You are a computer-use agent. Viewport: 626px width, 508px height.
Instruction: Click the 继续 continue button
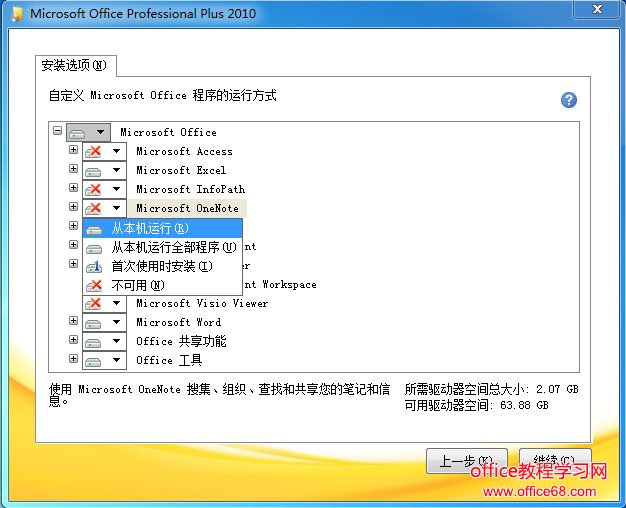(555, 461)
